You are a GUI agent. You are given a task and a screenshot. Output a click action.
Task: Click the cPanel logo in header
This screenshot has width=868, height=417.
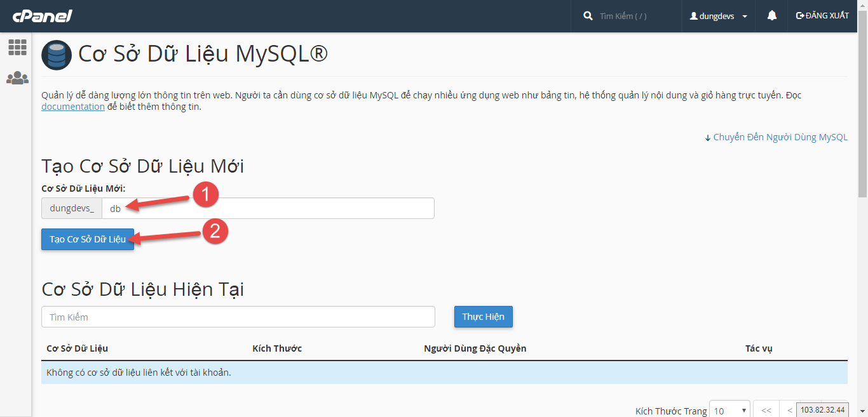(44, 16)
